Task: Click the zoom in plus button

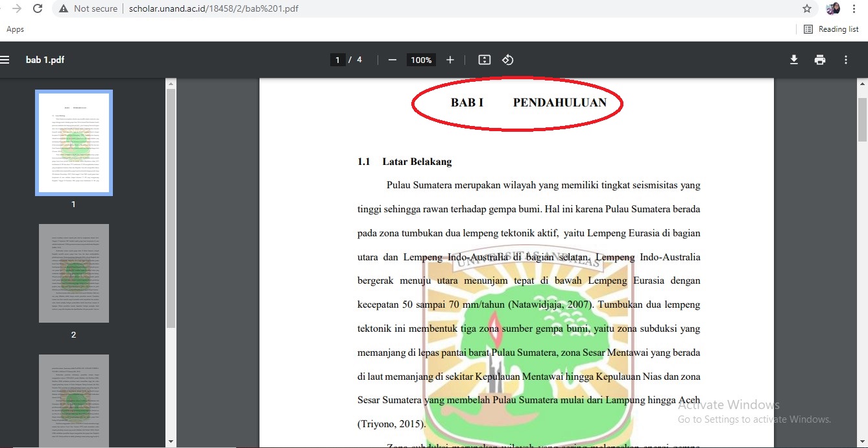Action: coord(450,60)
